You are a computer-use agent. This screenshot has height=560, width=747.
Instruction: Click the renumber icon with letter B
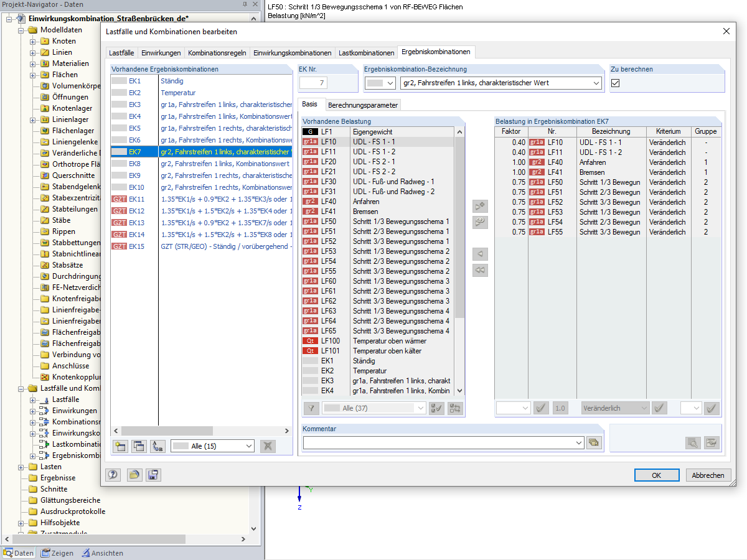157,446
